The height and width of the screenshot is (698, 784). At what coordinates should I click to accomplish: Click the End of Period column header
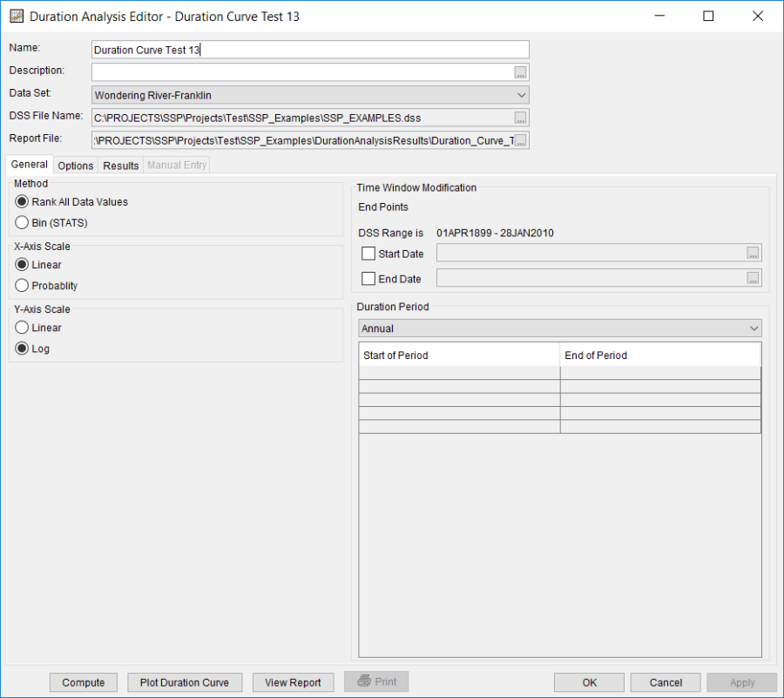coord(660,355)
